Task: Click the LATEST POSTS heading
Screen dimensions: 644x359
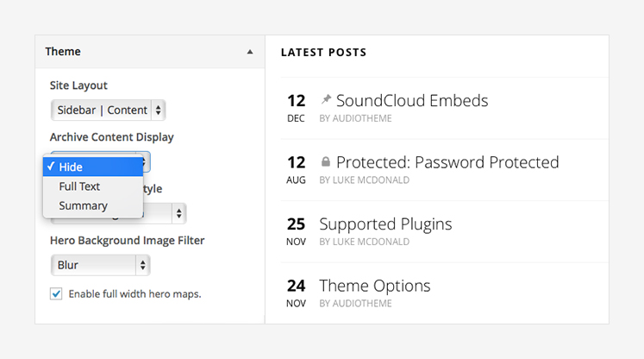Action: click(323, 53)
